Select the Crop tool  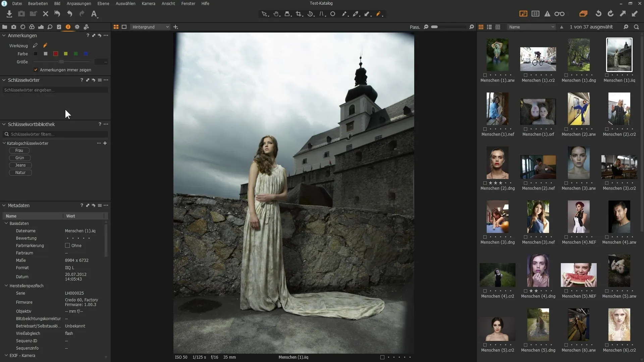pos(299,14)
